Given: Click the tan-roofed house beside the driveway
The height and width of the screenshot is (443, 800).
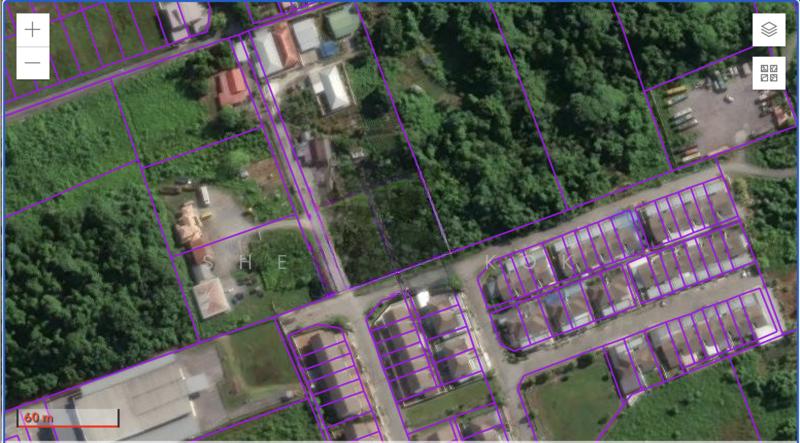Looking at the screenshot, I should click(189, 224).
